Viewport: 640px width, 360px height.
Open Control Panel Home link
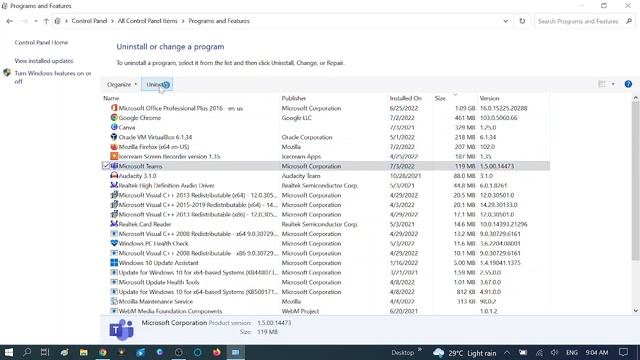[x=41, y=42]
